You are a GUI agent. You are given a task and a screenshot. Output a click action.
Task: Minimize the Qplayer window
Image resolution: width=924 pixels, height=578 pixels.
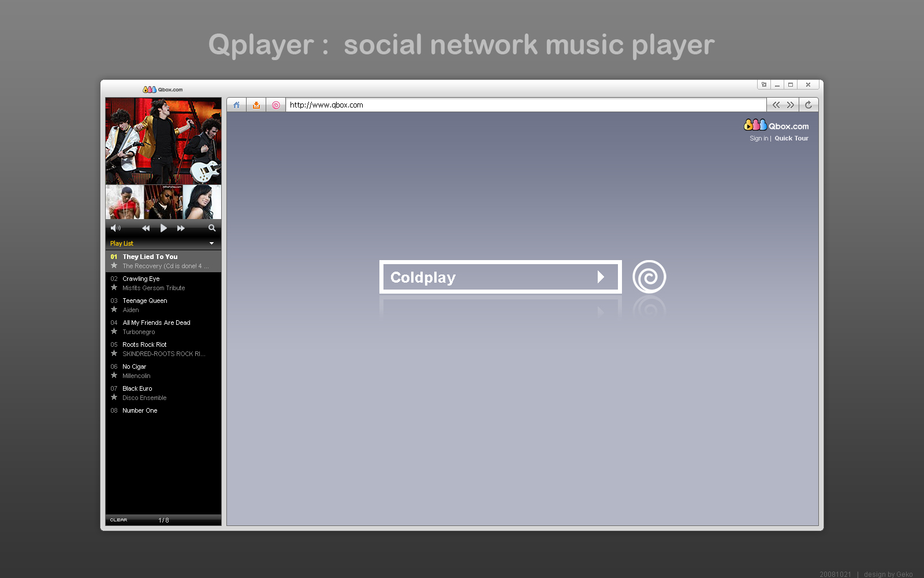coord(777,84)
